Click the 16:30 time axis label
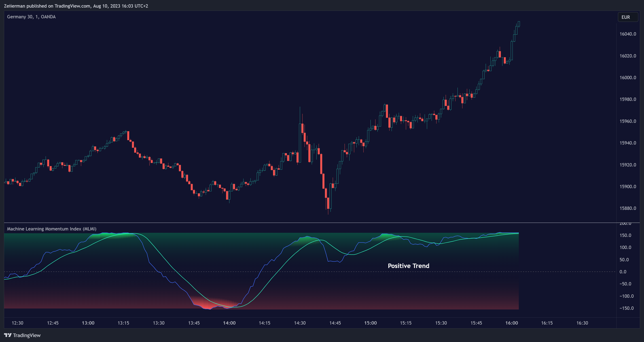 click(582, 323)
